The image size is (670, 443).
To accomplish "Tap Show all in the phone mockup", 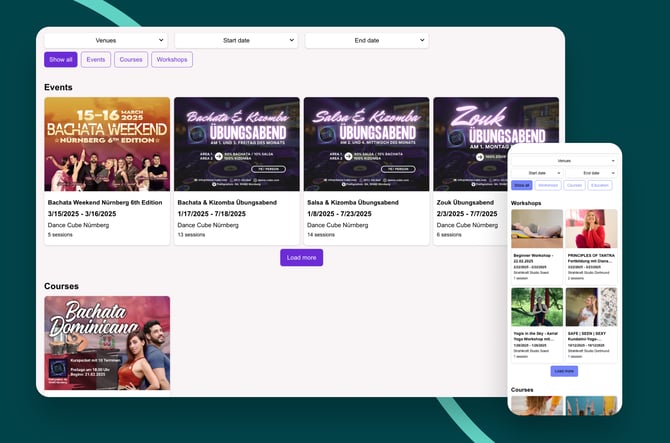I will point(522,185).
